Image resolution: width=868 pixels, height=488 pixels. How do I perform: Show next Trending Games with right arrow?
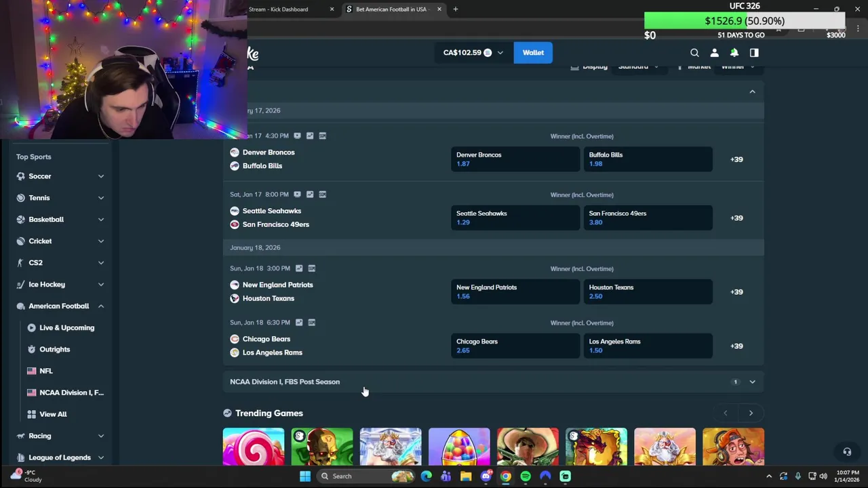[751, 413]
